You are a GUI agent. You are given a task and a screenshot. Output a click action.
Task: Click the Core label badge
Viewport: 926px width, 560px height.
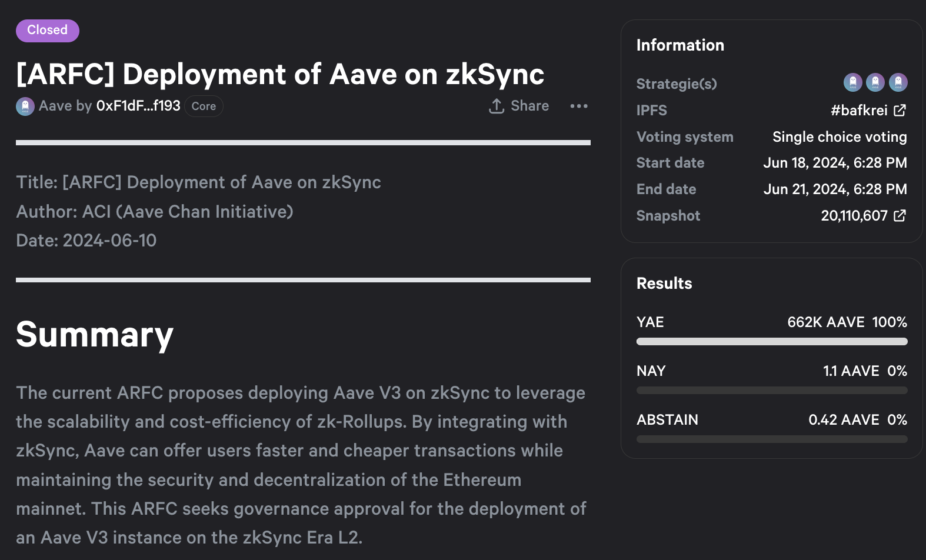[204, 106]
